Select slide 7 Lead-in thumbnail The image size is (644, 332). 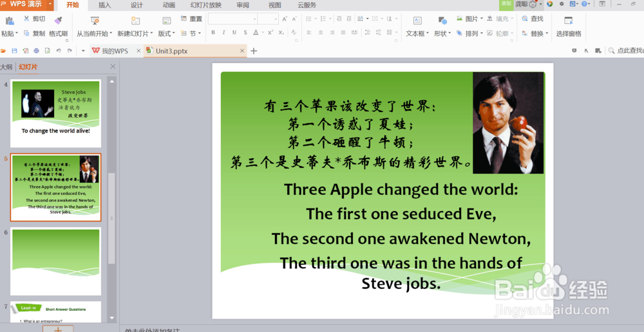pyautogui.click(x=56, y=312)
